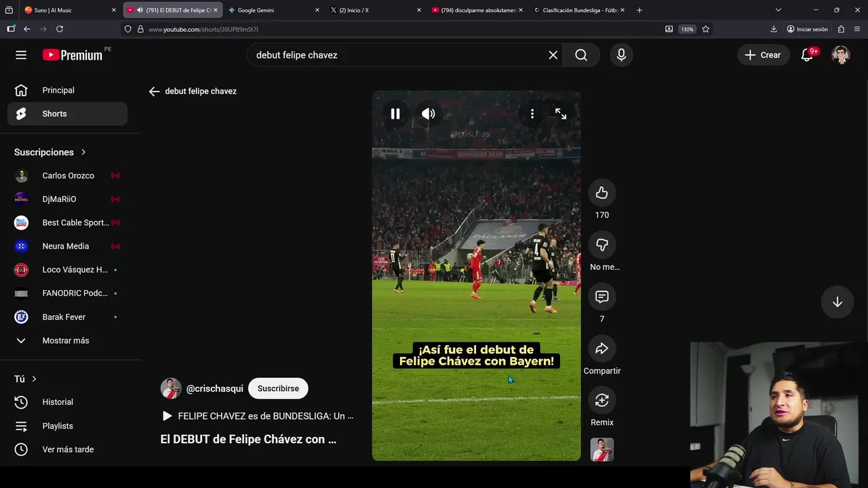The image size is (868, 488).
Task: Click the 130% zoom indicator
Action: pos(688,29)
